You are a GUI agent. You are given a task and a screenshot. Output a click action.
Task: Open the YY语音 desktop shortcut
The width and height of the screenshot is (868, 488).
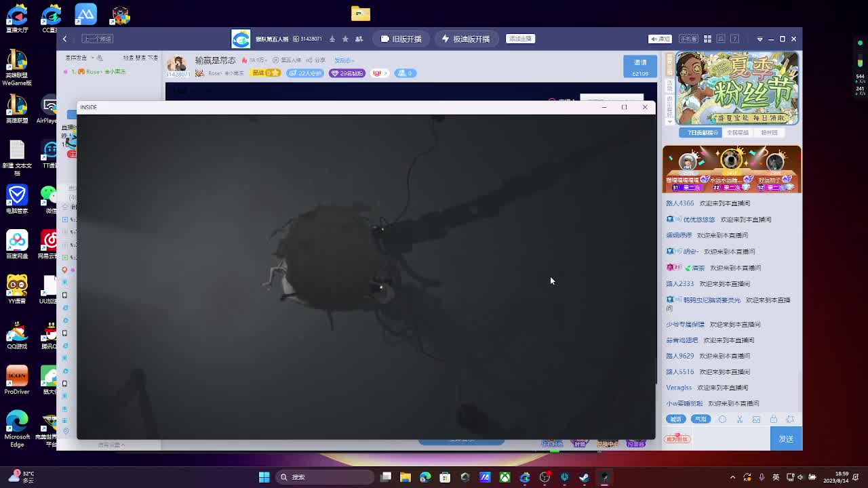click(x=17, y=289)
